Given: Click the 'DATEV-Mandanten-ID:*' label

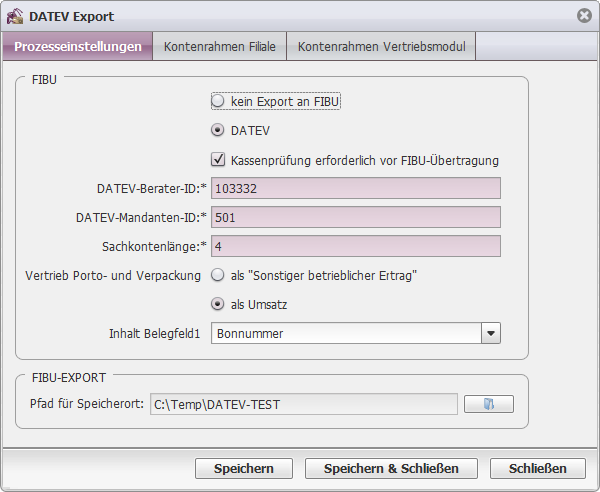Looking at the screenshot, I should click(x=141, y=218).
